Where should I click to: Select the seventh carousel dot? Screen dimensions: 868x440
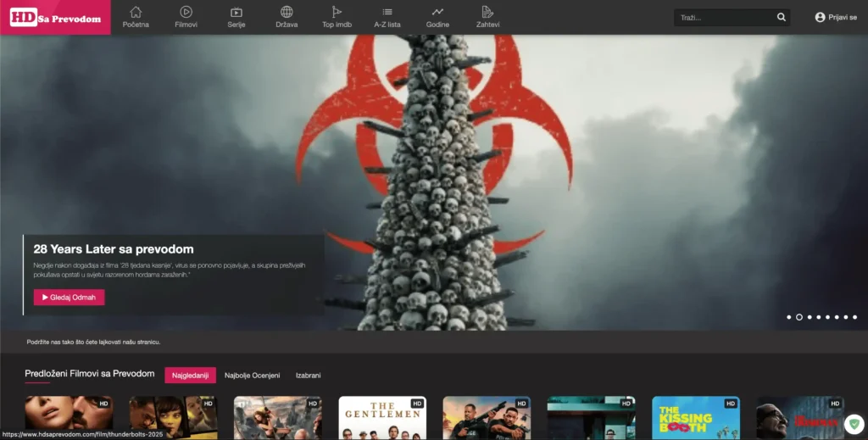[846, 317]
